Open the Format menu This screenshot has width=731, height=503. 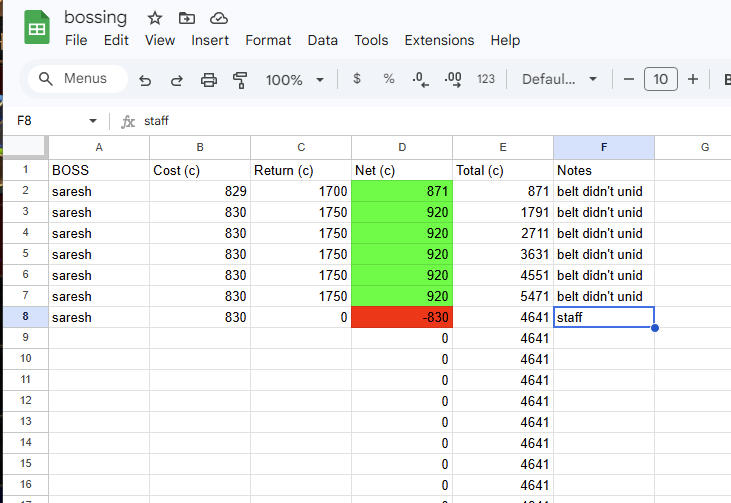[x=268, y=40]
